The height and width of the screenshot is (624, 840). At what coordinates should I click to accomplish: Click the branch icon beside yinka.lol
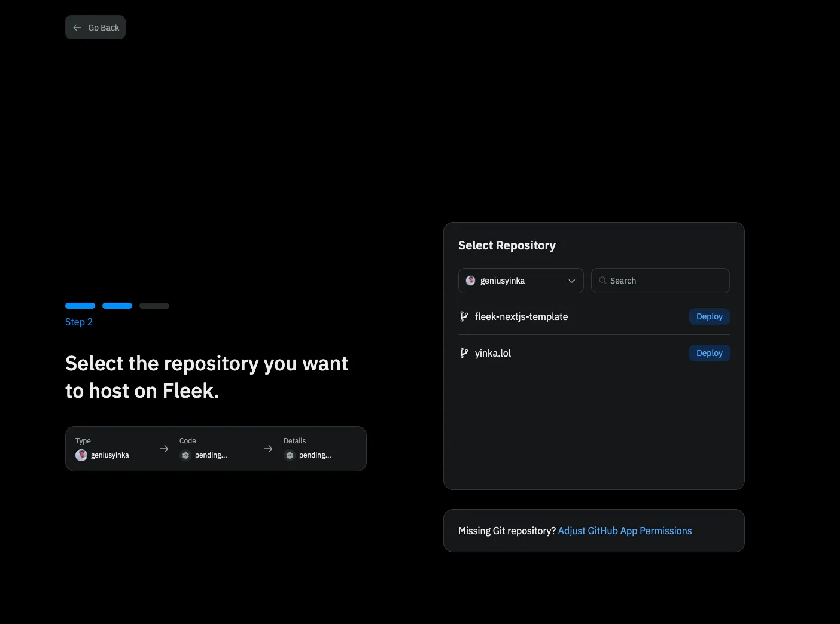point(464,353)
